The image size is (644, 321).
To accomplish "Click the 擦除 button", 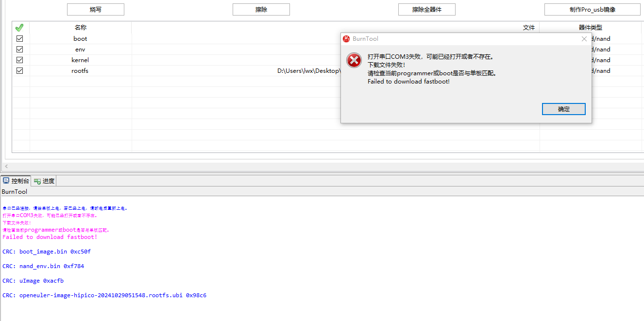I will click(x=261, y=9).
